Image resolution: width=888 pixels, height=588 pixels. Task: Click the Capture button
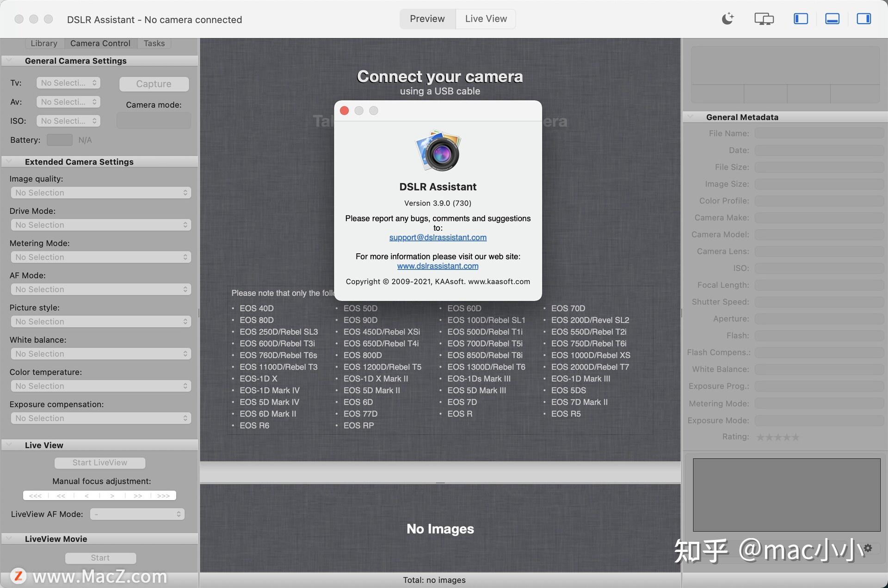point(154,84)
